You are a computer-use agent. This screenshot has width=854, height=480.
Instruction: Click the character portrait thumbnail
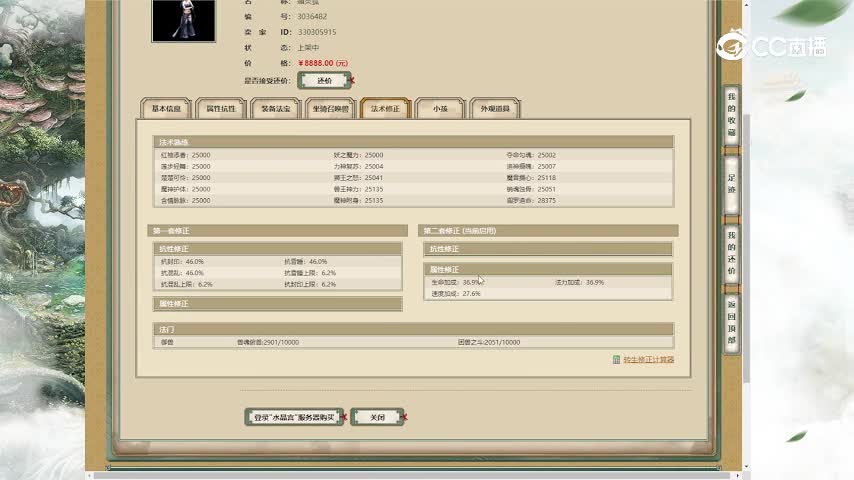pyautogui.click(x=183, y=20)
